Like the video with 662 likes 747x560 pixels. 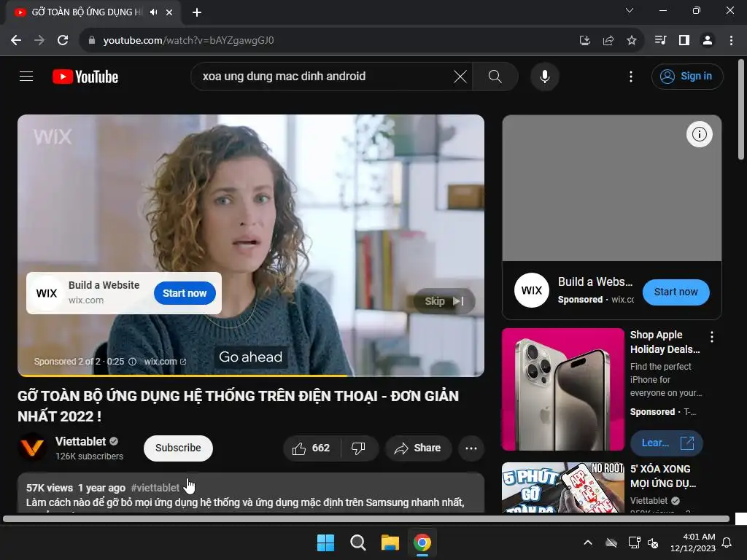(x=312, y=448)
